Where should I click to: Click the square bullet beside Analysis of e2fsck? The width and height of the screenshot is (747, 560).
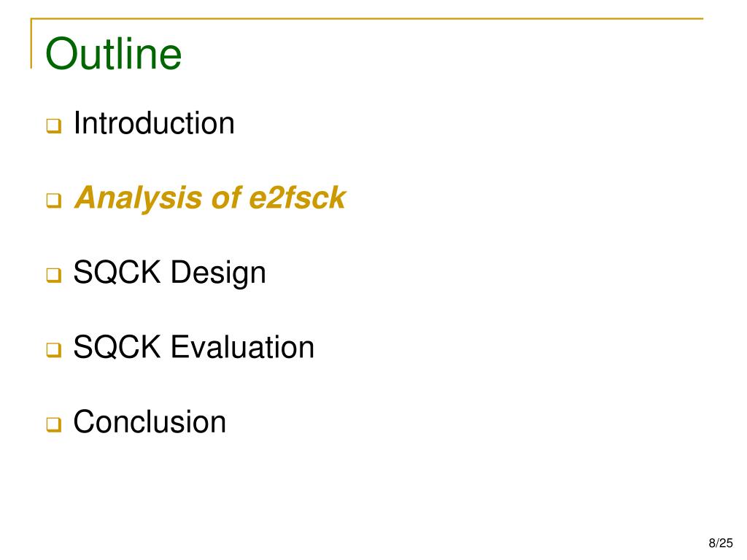coord(54,201)
